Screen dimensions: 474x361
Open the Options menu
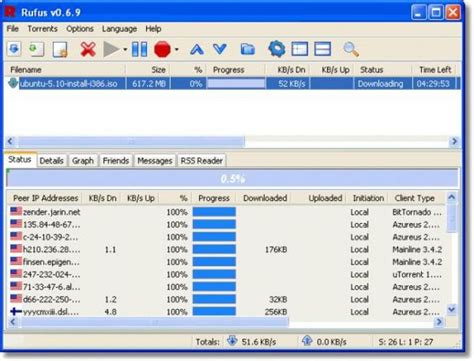point(80,29)
